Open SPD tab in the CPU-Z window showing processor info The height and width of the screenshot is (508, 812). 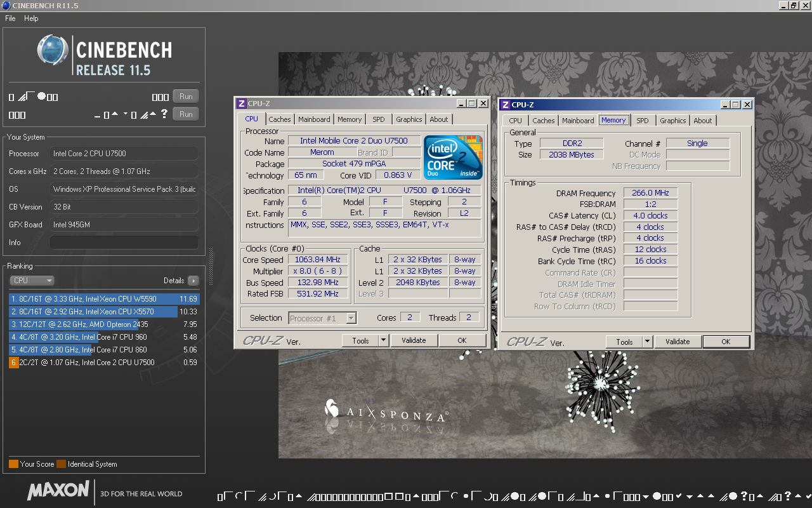coord(379,119)
